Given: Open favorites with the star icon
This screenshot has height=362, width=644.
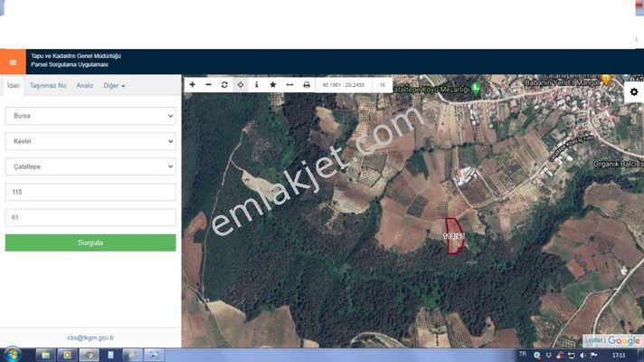Looking at the screenshot, I should [273, 85].
